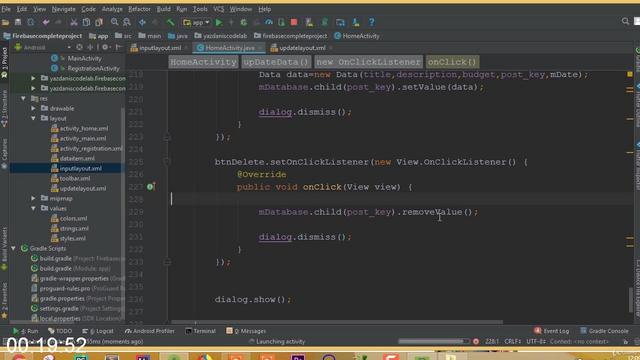640x360 pixels.
Task: Open the Event Log panel
Action: [551, 331]
